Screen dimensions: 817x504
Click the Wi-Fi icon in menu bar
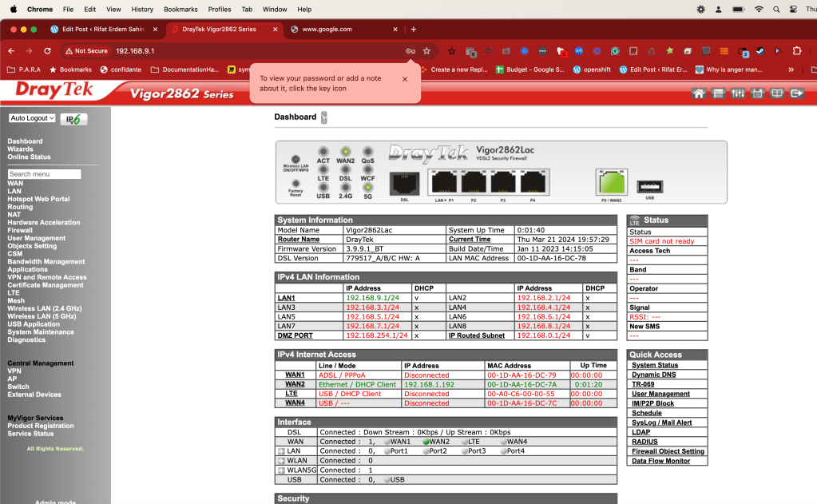(x=759, y=10)
